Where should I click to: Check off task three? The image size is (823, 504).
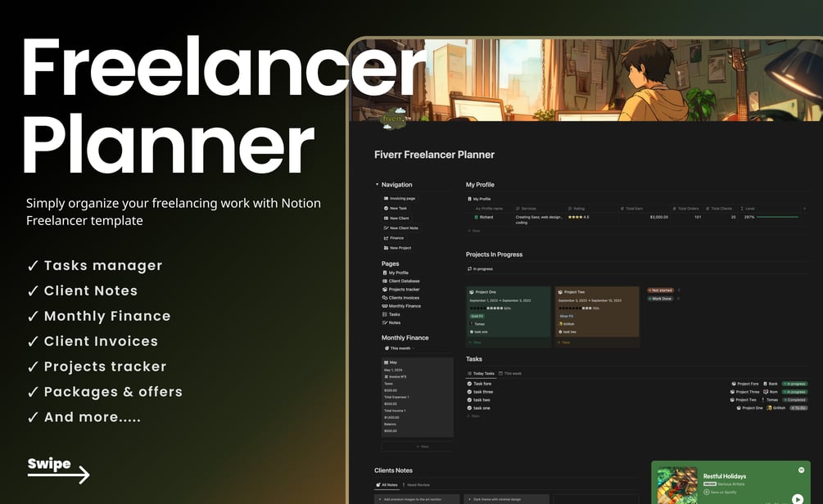469,392
